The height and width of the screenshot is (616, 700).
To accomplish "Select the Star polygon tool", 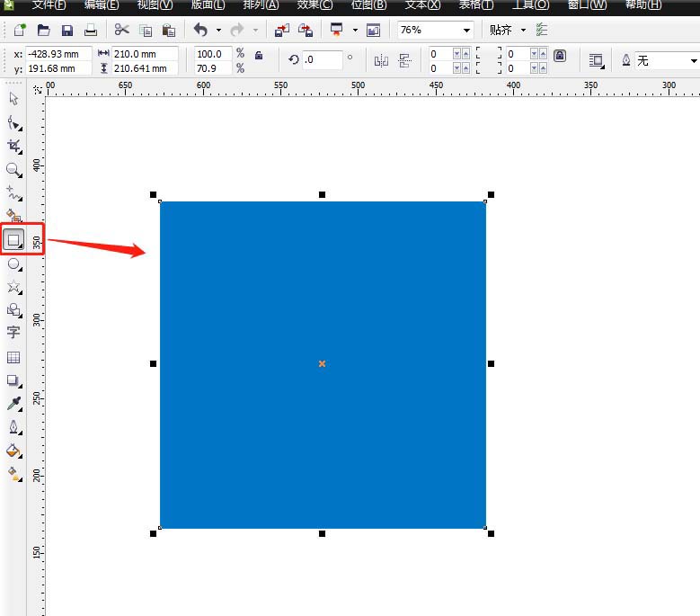I will click(13, 287).
